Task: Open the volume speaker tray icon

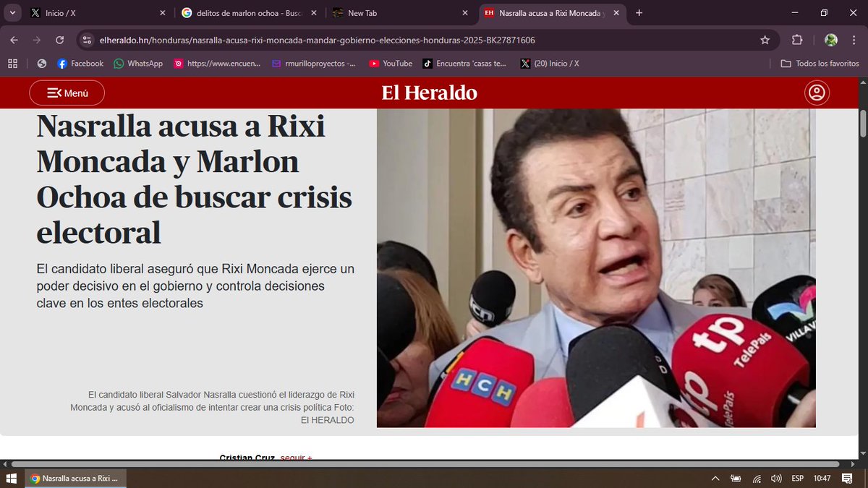Action: coord(776,479)
